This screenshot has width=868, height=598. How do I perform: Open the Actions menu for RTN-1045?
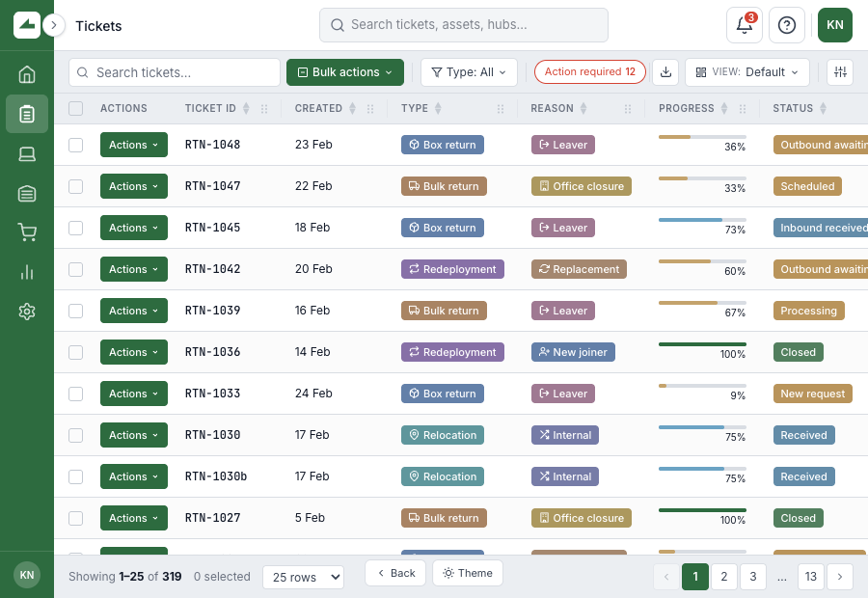133,228
